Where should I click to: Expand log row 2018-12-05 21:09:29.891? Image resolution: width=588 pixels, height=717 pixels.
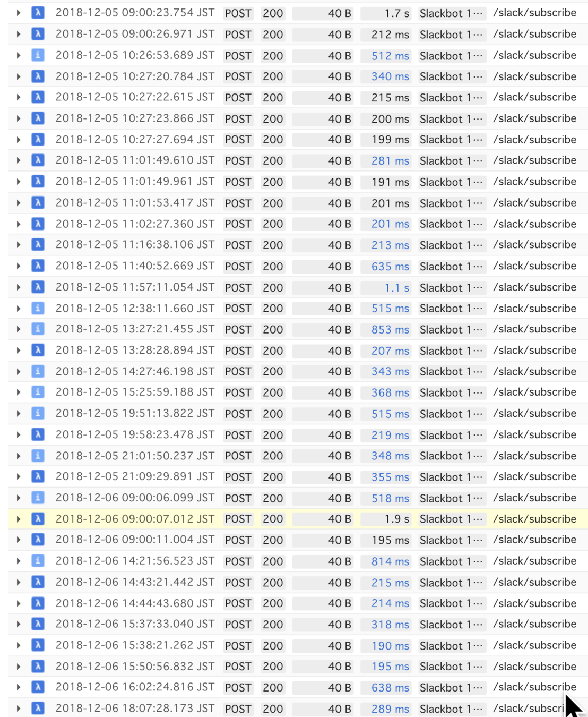click(19, 477)
